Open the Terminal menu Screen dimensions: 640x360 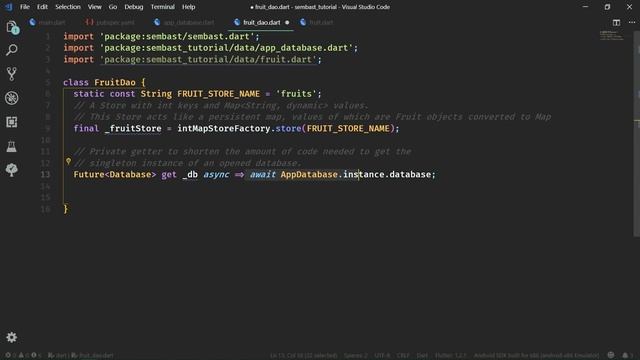click(162, 7)
